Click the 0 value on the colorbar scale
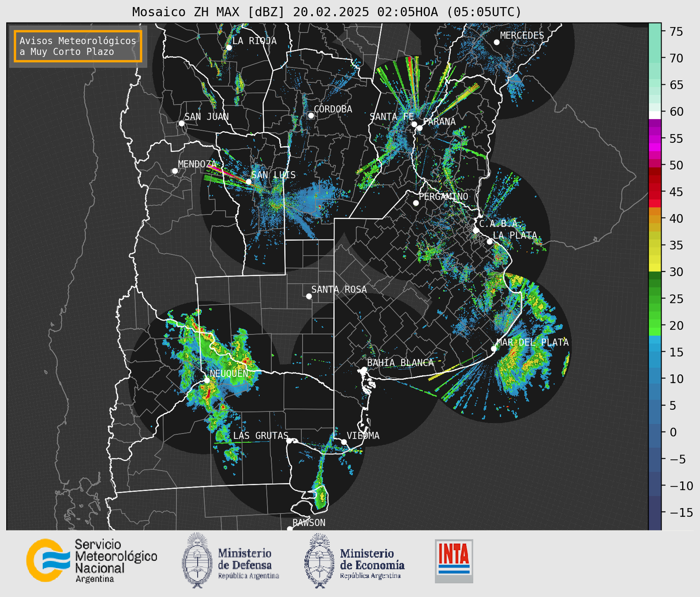This screenshot has width=700, height=597. (673, 432)
